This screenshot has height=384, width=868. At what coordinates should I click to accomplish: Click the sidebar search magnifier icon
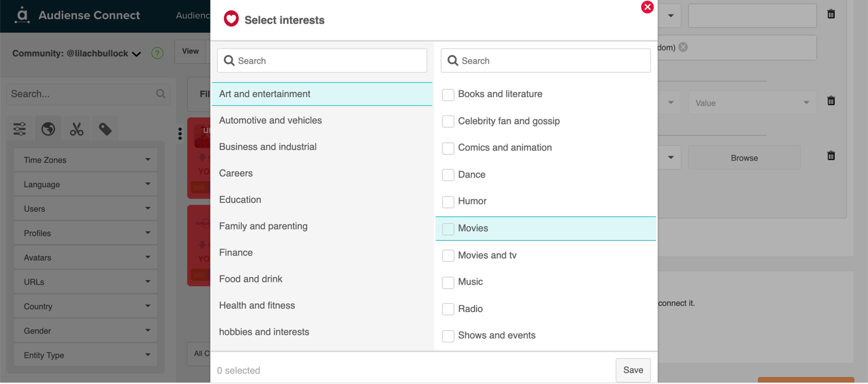click(x=161, y=94)
